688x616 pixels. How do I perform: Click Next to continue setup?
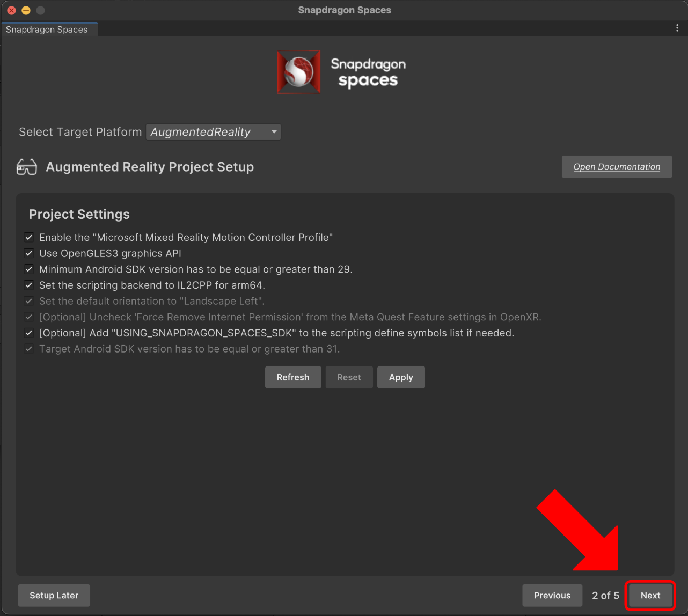(x=650, y=595)
